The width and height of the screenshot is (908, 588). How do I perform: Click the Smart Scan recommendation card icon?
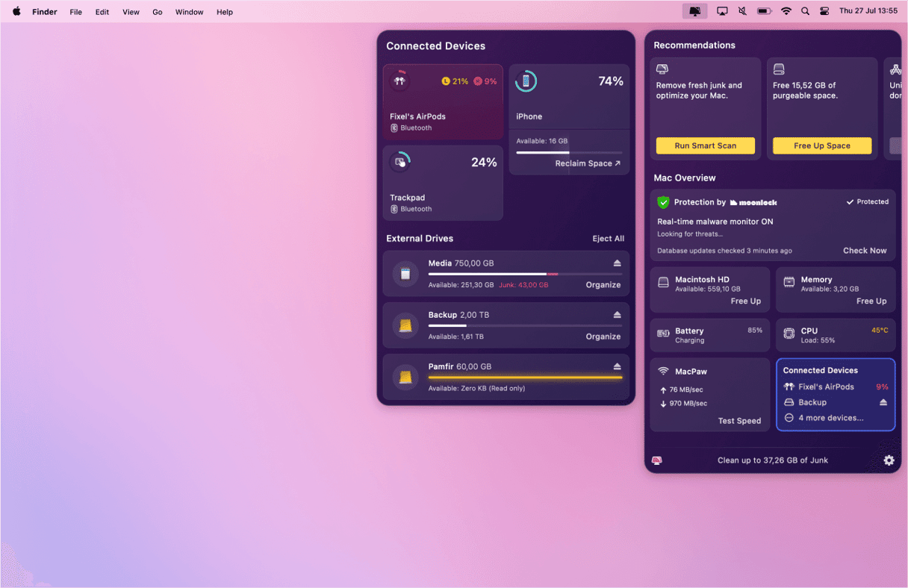click(x=662, y=69)
